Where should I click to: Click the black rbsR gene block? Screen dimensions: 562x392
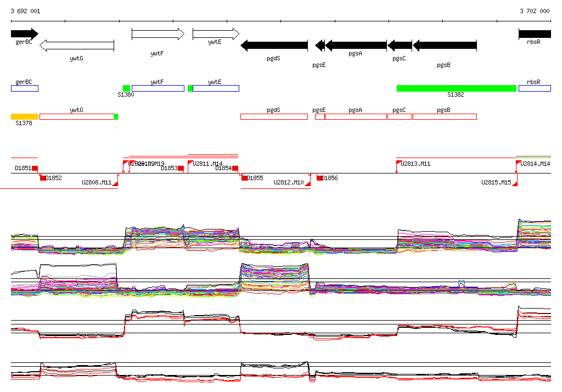(x=535, y=34)
